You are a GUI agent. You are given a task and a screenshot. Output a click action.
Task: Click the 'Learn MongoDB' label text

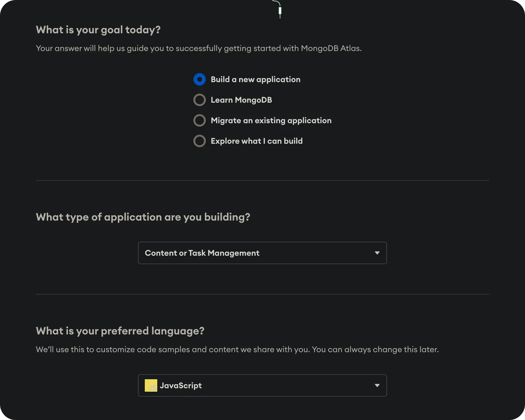click(241, 100)
